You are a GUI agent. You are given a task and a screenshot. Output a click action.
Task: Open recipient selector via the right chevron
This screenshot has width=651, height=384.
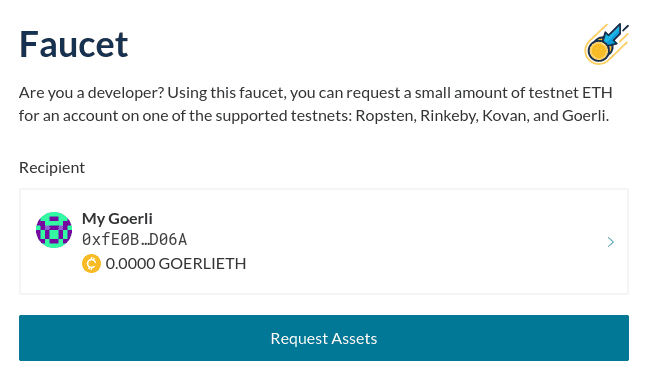(610, 242)
